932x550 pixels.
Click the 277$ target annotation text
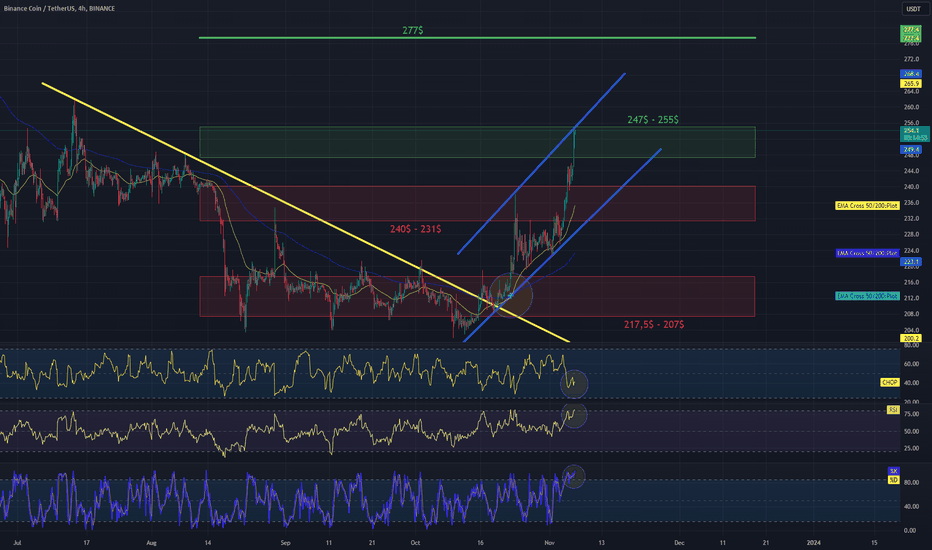click(413, 30)
